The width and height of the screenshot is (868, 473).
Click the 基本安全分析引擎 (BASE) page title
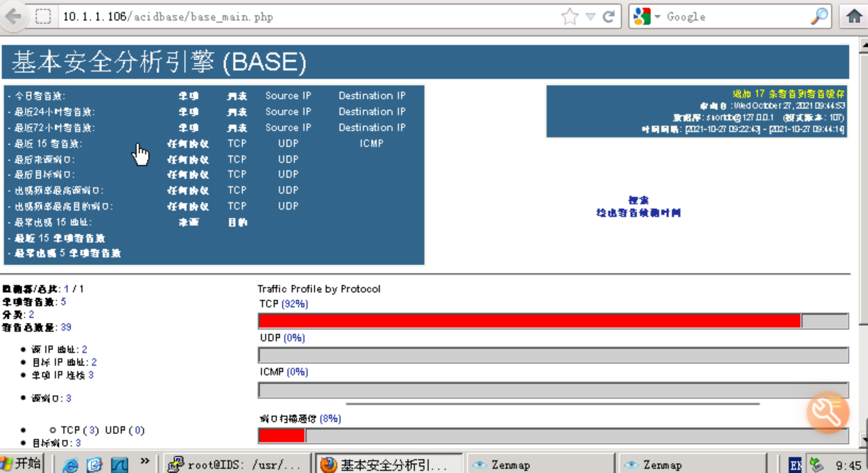159,62
